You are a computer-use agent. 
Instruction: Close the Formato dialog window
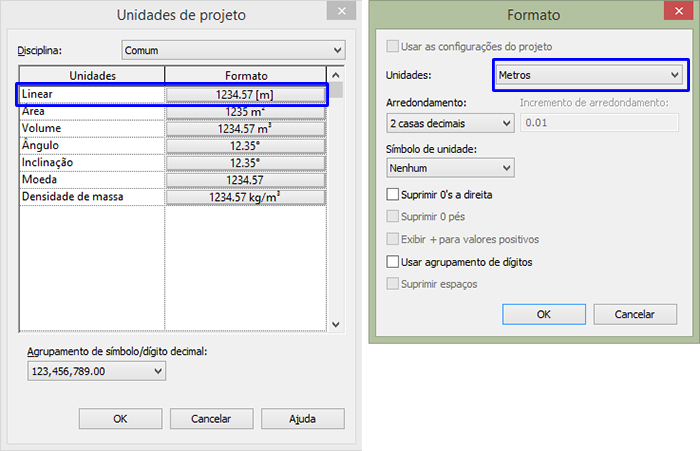coord(678,11)
